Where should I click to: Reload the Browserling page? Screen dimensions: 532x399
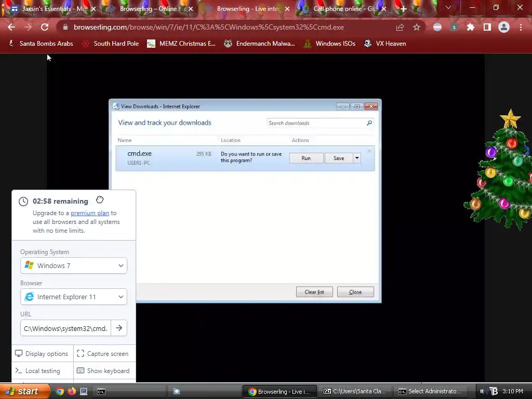[x=45, y=27]
